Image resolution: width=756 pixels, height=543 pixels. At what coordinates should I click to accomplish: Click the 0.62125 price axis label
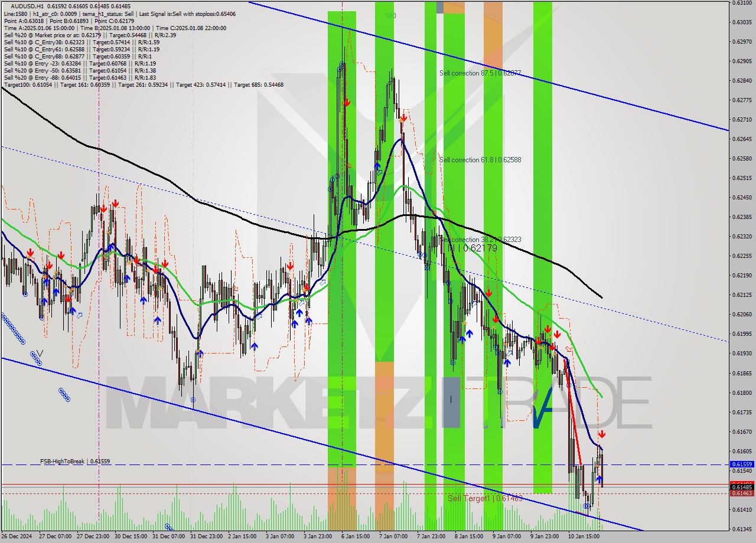tap(741, 295)
